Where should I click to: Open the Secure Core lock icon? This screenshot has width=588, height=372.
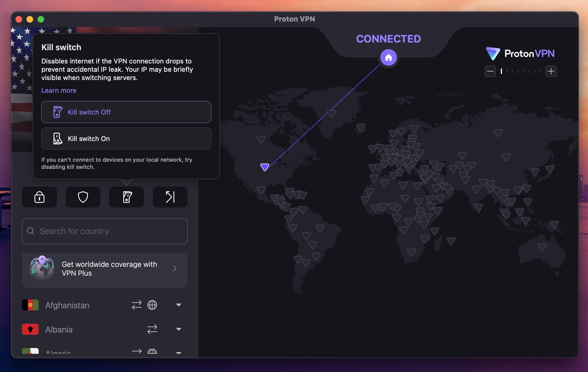click(39, 197)
